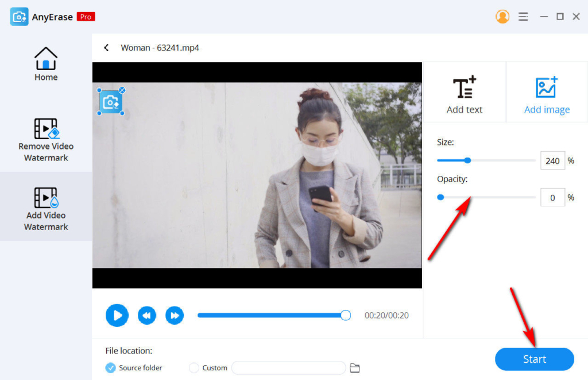The image size is (588, 380).
Task: Adjust the Opacity slider
Action: tap(440, 197)
